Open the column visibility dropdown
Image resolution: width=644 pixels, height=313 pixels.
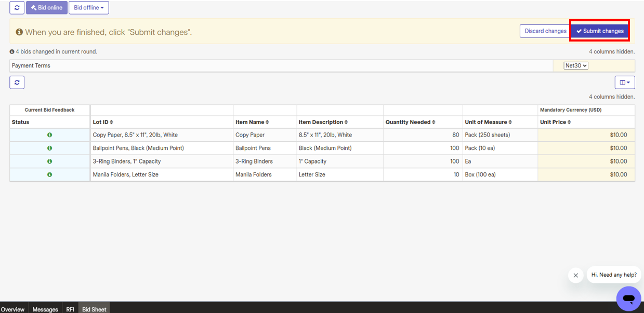pyautogui.click(x=625, y=82)
